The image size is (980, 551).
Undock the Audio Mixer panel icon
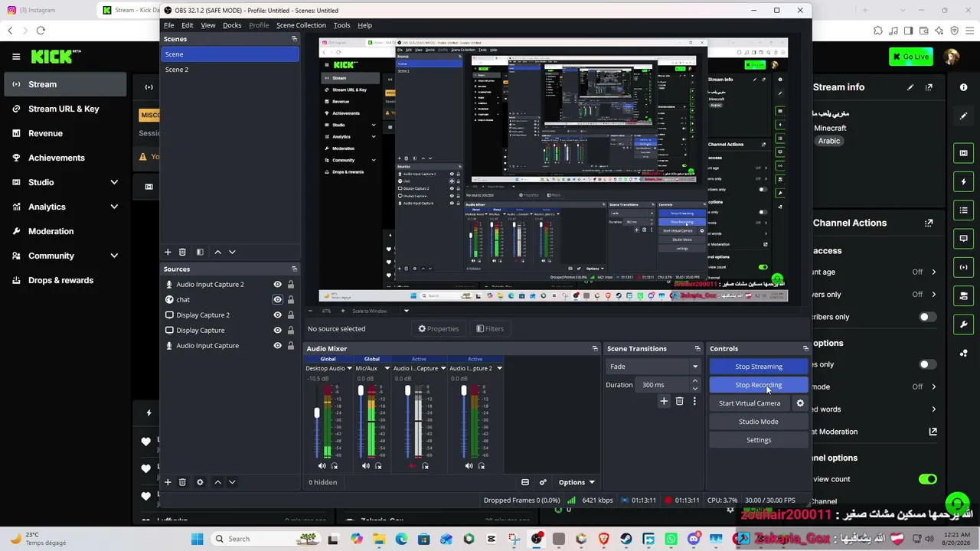point(595,349)
